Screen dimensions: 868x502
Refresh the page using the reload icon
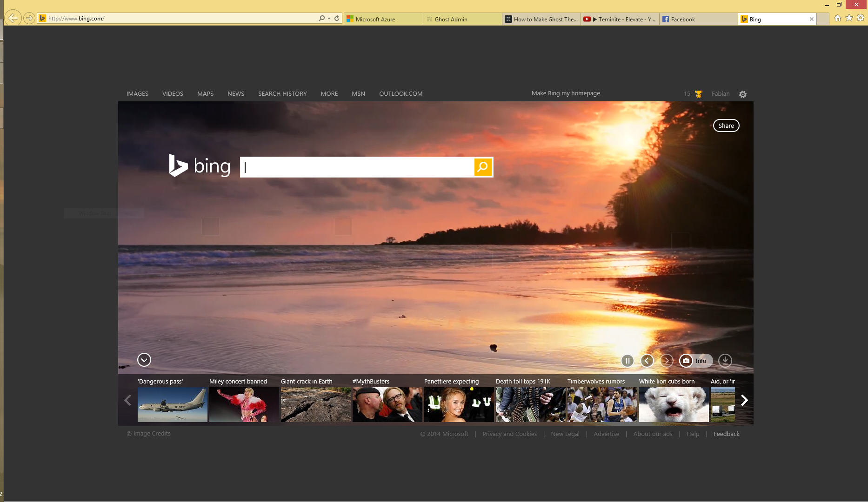click(337, 19)
